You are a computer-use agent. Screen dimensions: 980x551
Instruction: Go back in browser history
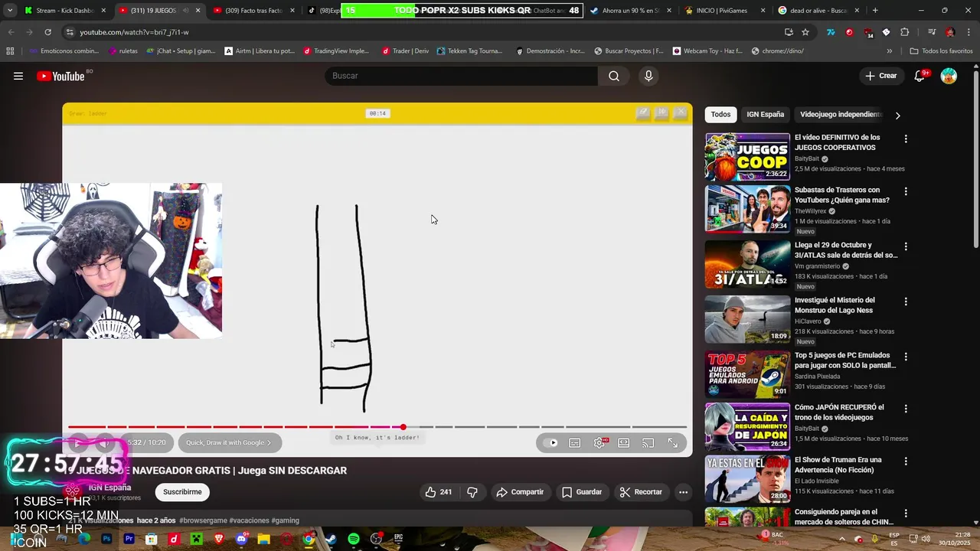point(11,32)
